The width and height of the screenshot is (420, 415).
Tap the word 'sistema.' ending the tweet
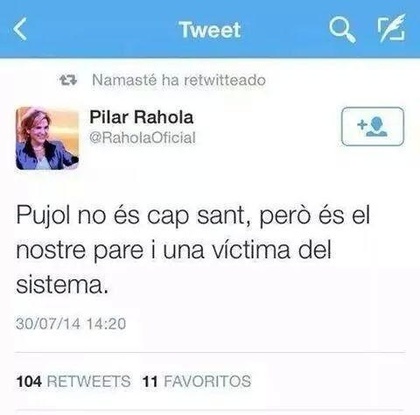[x=62, y=284]
